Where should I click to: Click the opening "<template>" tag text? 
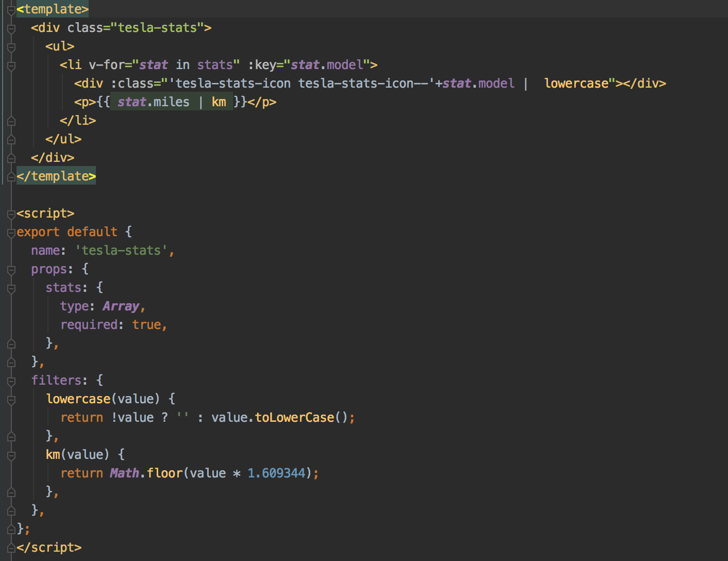(53, 9)
